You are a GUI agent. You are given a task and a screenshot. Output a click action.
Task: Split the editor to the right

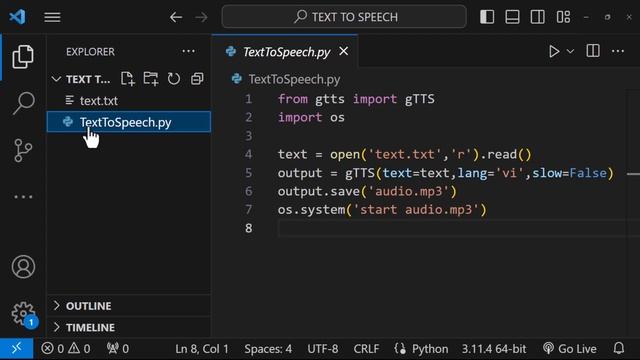[x=593, y=51]
